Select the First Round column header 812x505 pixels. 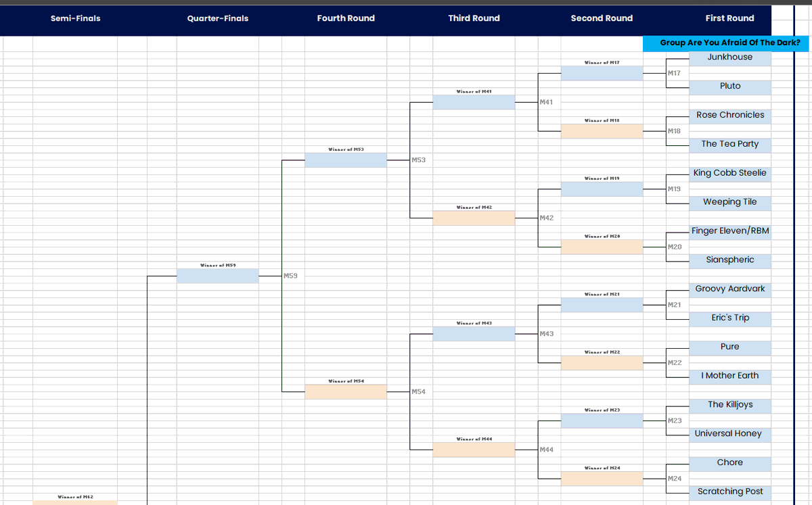[729, 18]
